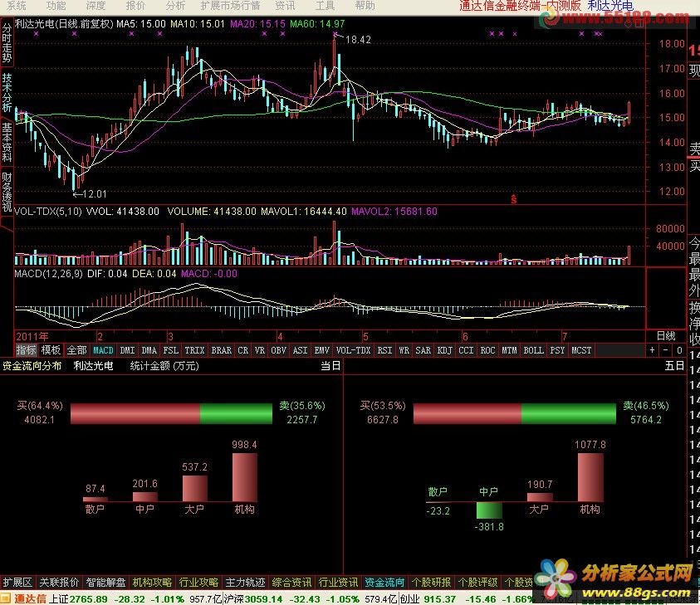Click the 沪深 index in status bar
The image size is (700, 605).
[x=233, y=598]
